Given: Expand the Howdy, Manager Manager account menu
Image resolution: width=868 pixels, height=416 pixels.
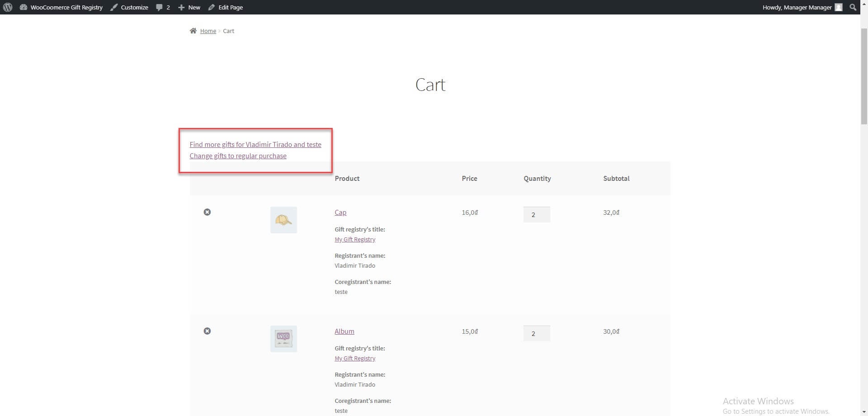Looking at the screenshot, I should [797, 7].
